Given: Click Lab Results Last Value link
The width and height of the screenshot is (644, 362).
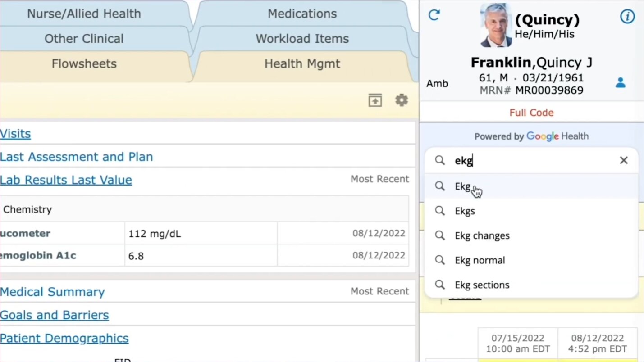Looking at the screenshot, I should [66, 180].
